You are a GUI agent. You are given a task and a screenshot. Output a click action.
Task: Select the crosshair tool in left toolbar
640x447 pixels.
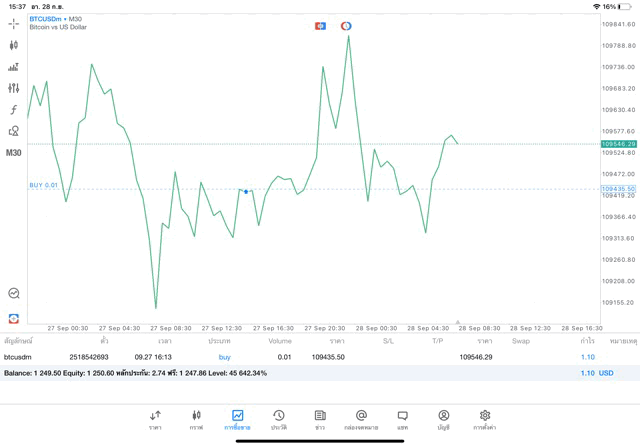tap(13, 23)
